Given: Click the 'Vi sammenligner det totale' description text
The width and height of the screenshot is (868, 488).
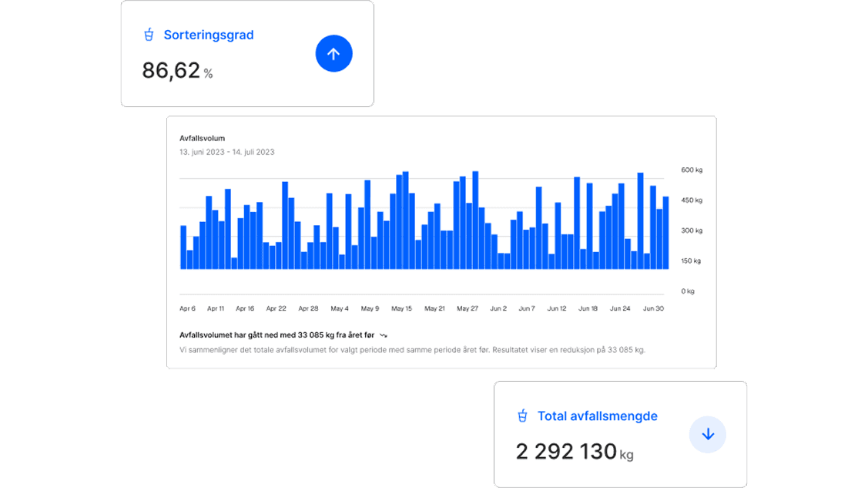Looking at the screenshot, I should [x=411, y=349].
